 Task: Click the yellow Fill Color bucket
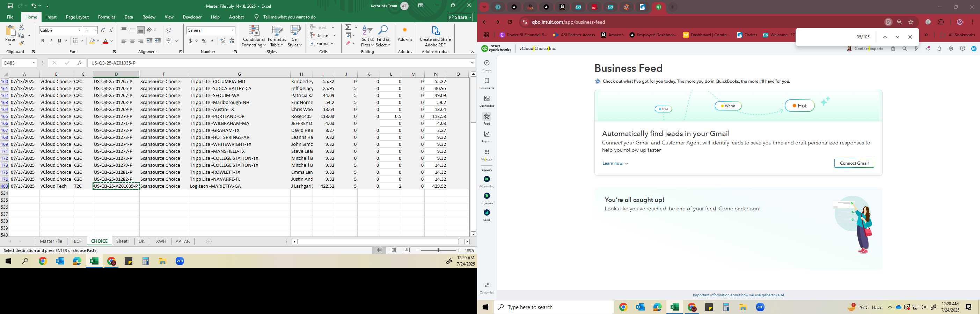pyautogui.click(x=92, y=41)
